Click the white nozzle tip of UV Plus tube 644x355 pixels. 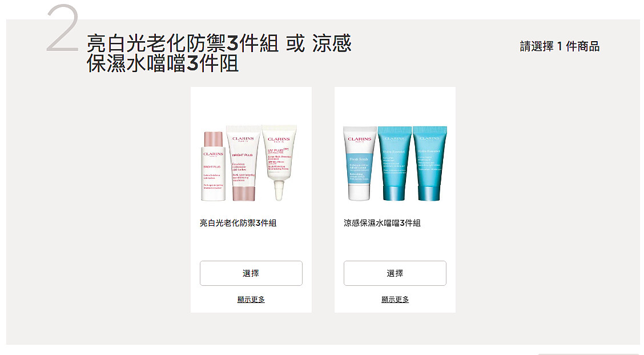(279, 190)
